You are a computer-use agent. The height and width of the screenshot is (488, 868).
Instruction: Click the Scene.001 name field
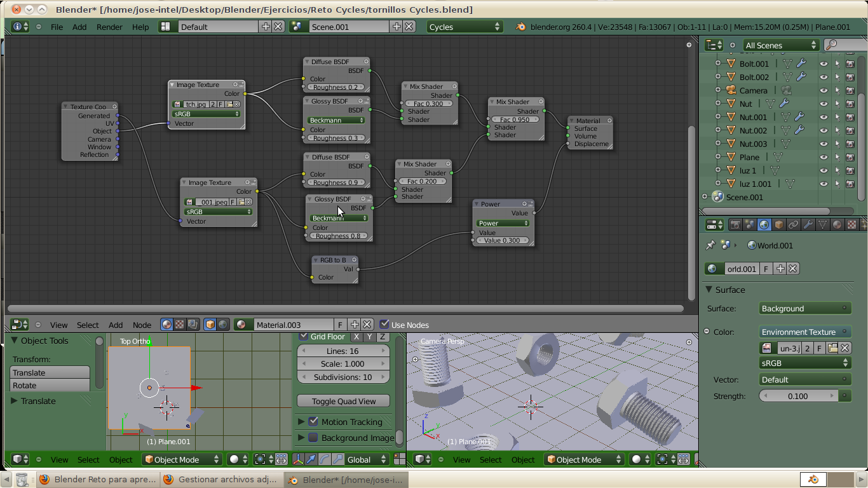click(x=349, y=27)
